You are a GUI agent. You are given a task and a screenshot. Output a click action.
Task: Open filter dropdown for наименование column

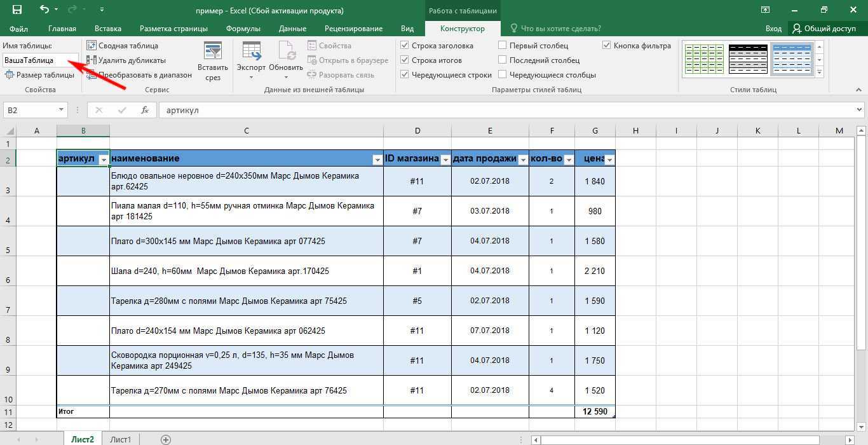pos(377,160)
